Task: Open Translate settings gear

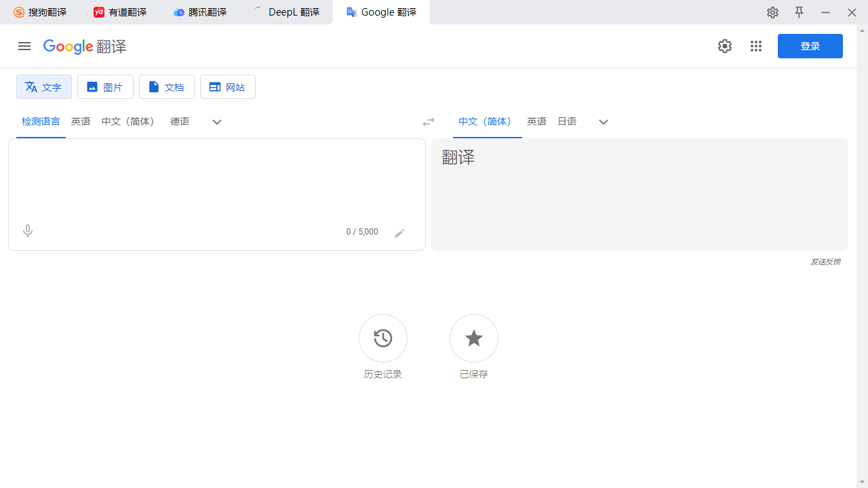Action: tap(724, 45)
